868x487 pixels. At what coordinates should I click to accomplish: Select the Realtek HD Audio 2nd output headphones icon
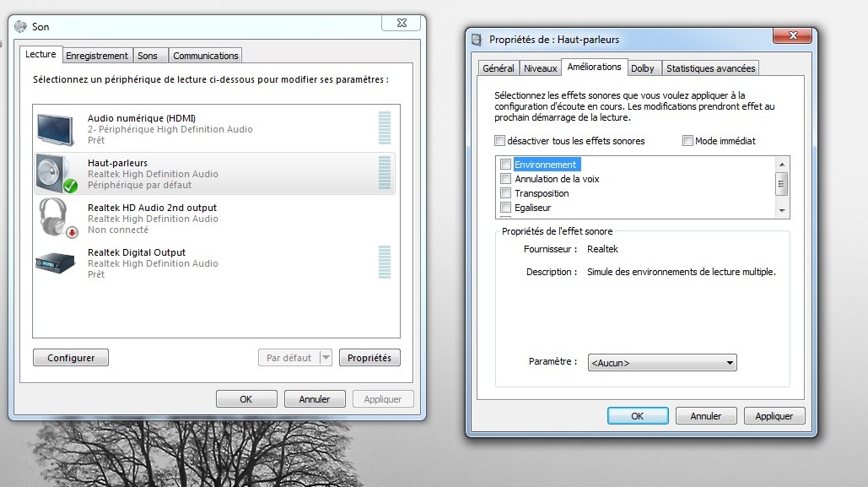click(x=56, y=218)
